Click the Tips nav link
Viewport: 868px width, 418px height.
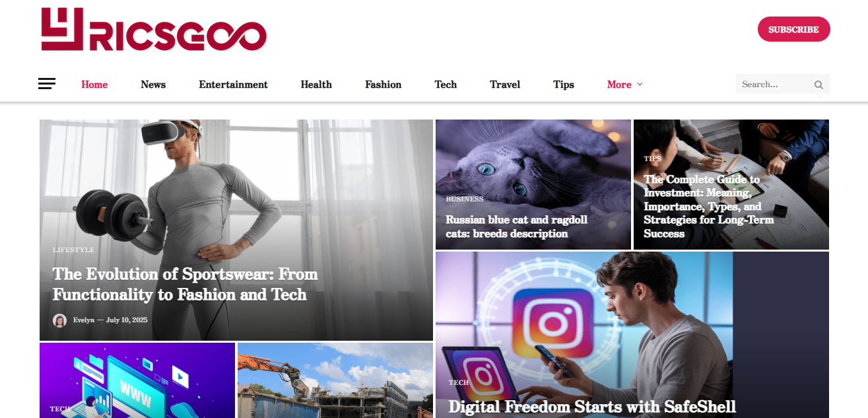564,85
